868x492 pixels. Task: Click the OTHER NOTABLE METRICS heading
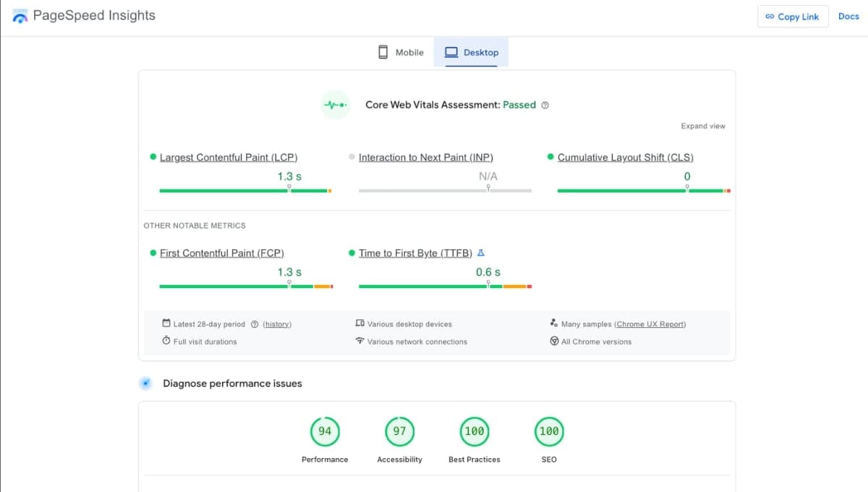[195, 226]
